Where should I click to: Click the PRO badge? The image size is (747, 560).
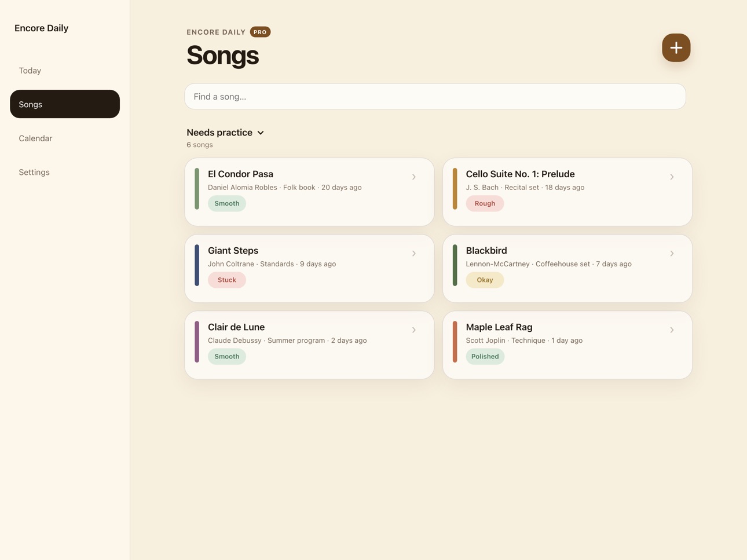pos(260,32)
